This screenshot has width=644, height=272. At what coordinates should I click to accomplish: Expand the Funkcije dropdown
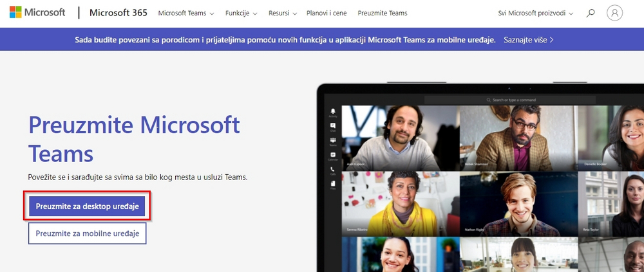click(x=241, y=13)
